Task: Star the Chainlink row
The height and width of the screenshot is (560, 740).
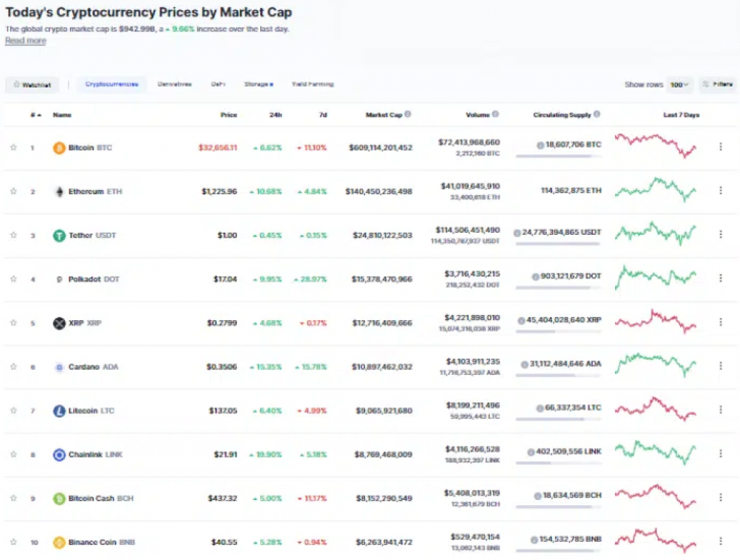Action: coord(13,455)
